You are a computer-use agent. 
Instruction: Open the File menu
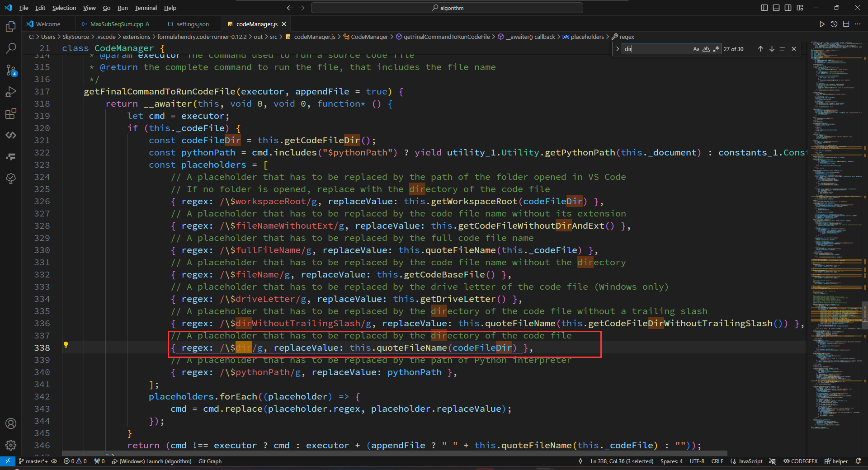(24, 8)
